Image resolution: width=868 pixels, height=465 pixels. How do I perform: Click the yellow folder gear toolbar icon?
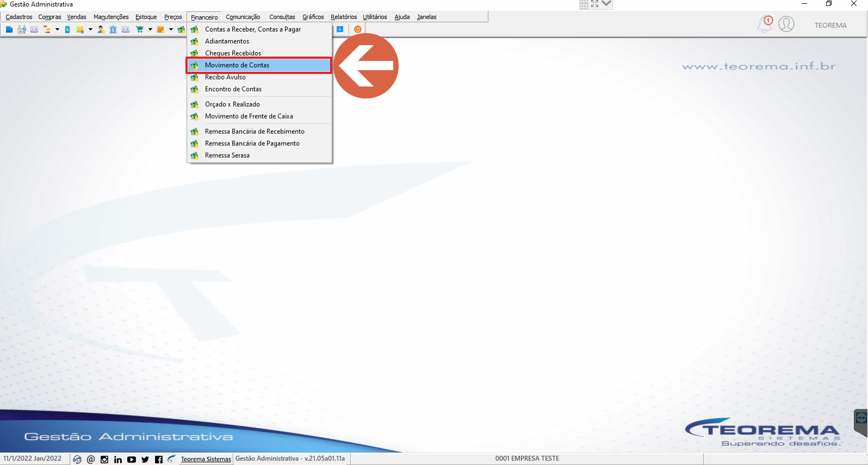(80, 29)
